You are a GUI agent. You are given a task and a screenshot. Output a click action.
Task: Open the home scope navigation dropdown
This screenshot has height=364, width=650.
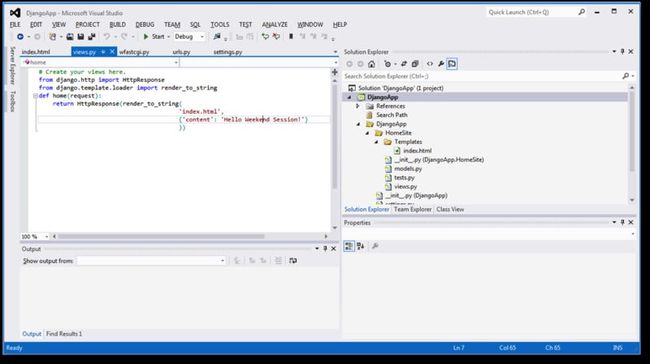click(x=176, y=63)
